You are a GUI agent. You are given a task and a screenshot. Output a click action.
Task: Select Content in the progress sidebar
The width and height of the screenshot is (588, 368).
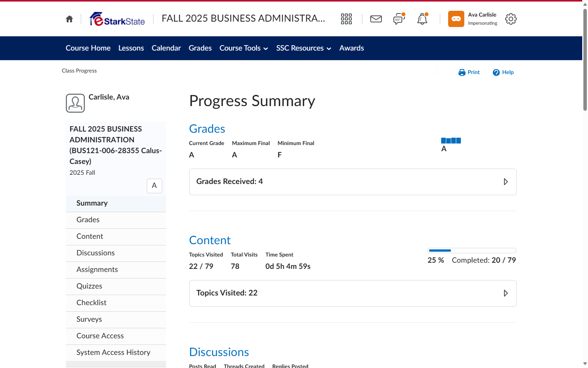point(116,236)
